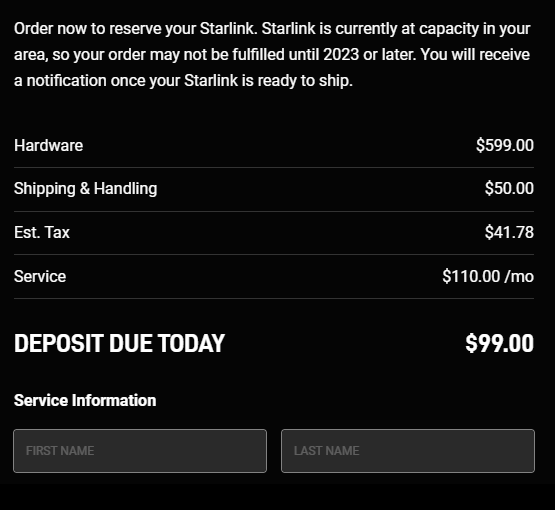Select the Est. Tax label
555x510 pixels.
click(42, 233)
